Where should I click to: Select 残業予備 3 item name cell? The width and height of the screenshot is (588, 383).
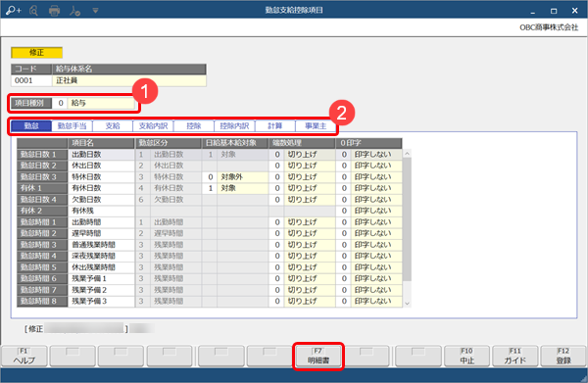(101, 302)
